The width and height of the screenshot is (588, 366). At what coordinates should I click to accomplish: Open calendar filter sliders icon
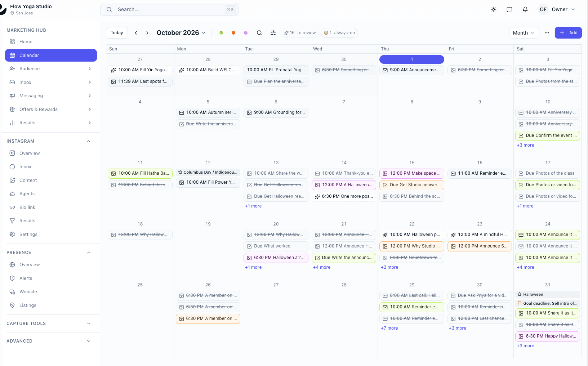[x=273, y=33]
